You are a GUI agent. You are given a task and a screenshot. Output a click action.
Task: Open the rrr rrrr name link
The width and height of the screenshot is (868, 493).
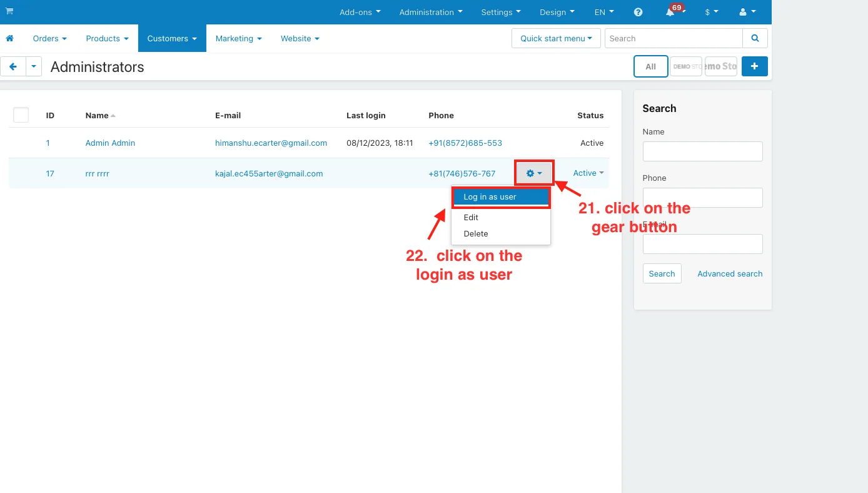point(98,173)
